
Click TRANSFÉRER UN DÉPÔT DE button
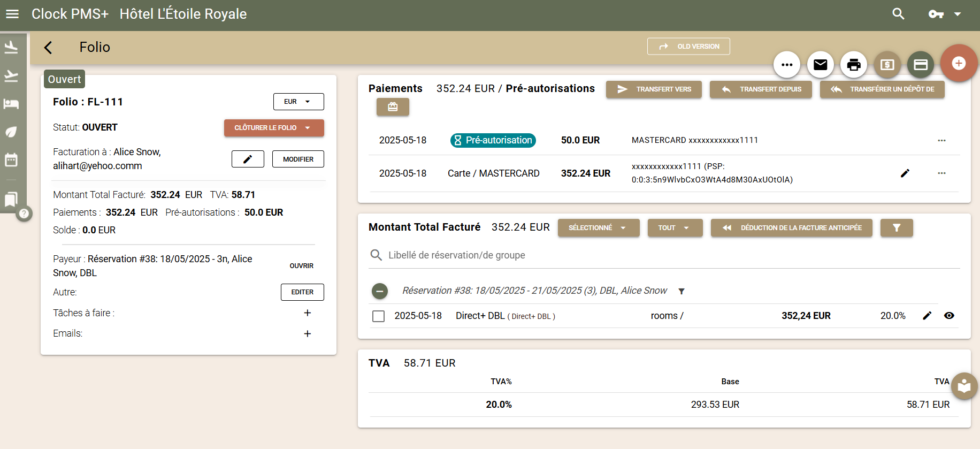point(882,89)
